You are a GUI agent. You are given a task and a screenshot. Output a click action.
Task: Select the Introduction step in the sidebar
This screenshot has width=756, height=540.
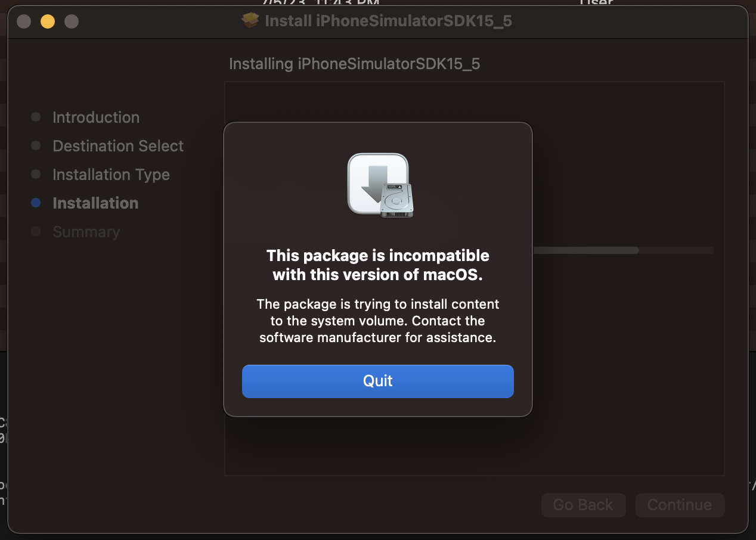96,117
